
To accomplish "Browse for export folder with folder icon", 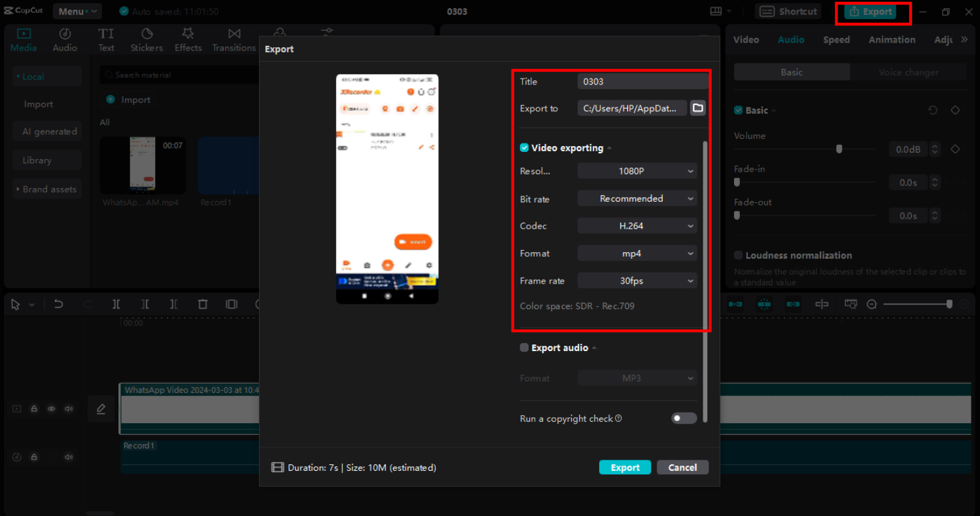I will point(698,108).
